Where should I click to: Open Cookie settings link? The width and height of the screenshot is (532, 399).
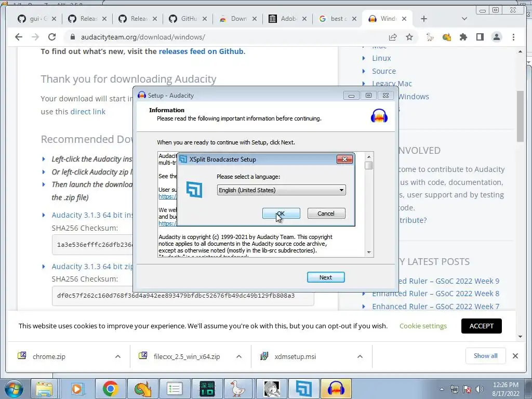423,326
